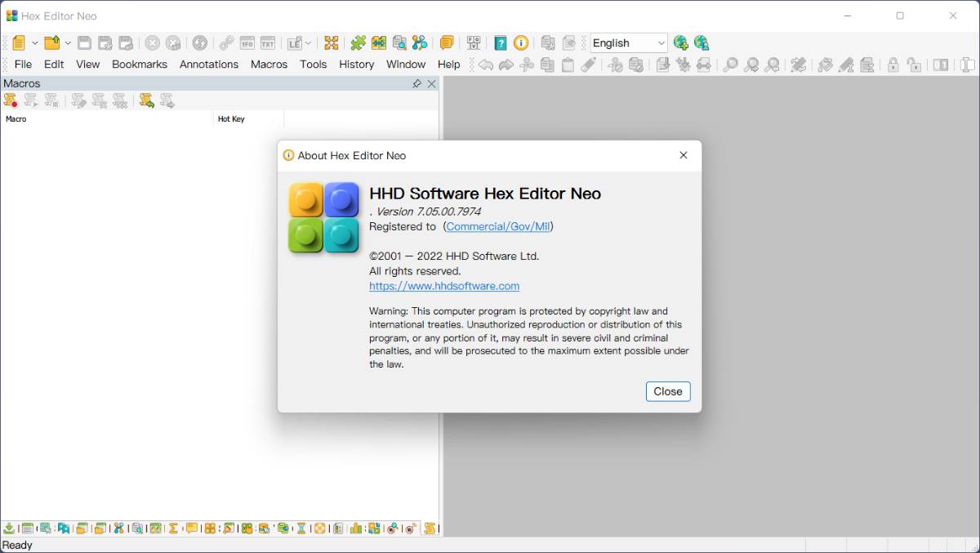980x553 pixels.
Task: Click the hourglass history bottom icon
Action: coord(301,528)
